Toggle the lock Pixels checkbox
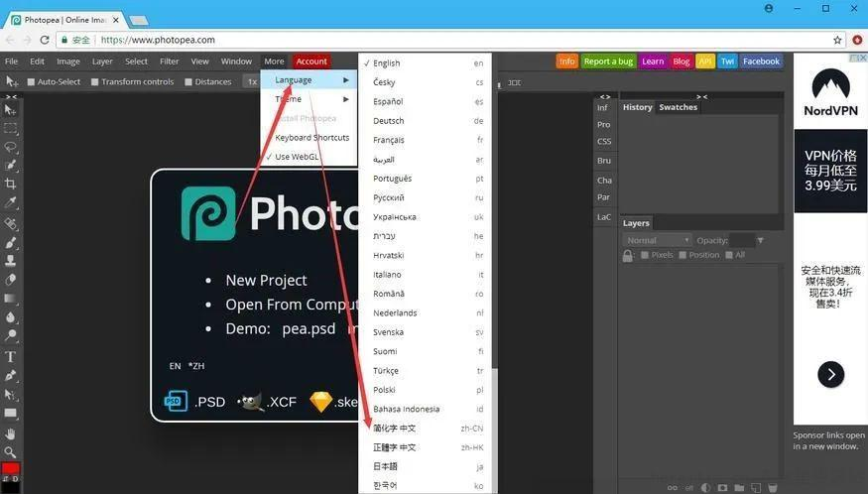Viewport: 868px width, 494px height. (x=645, y=255)
